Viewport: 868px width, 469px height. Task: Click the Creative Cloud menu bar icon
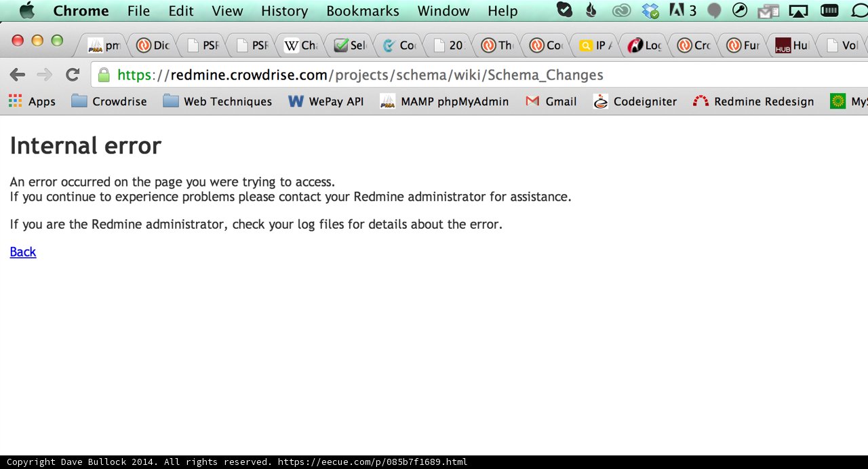coord(621,11)
